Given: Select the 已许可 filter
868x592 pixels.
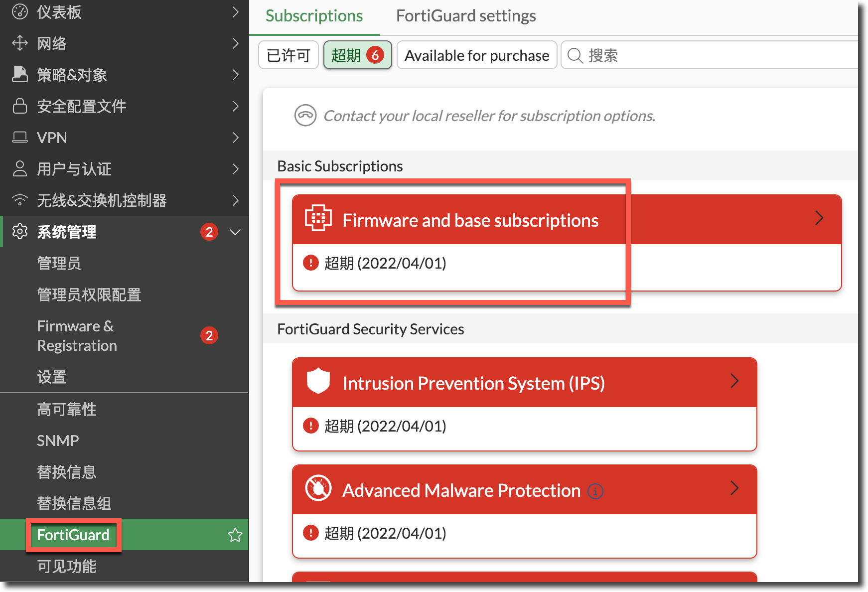Looking at the screenshot, I should pyautogui.click(x=289, y=55).
